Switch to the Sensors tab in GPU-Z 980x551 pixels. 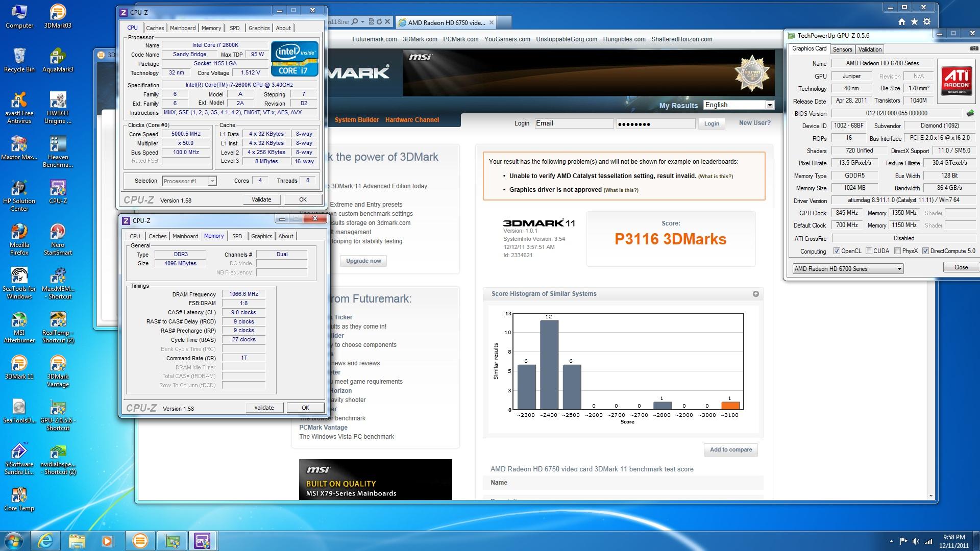coord(842,49)
